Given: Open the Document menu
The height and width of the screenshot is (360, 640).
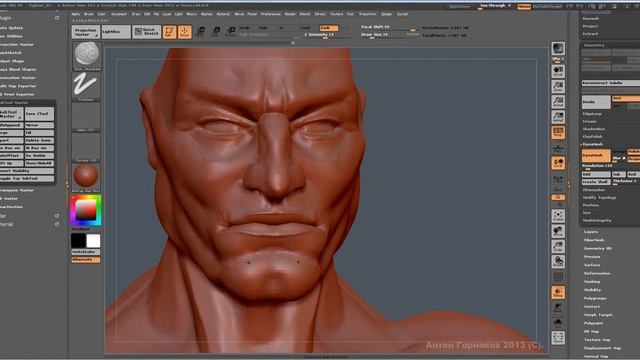Looking at the screenshot, I should [x=119, y=14].
